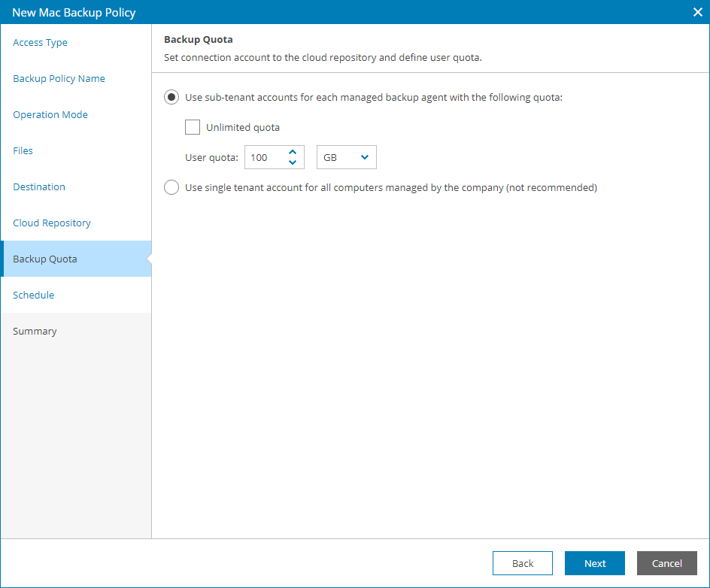Decrement the user quota value
Screen dimensions: 710x588
293,162
